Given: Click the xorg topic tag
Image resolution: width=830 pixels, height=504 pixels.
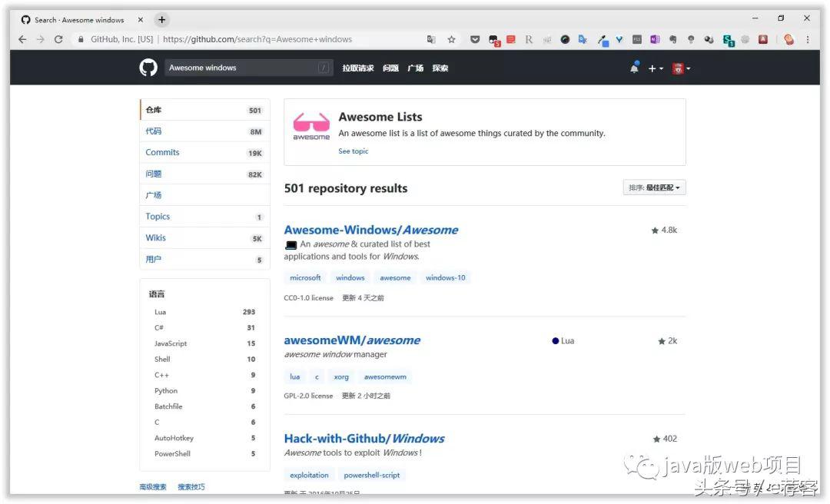Looking at the screenshot, I should (341, 376).
